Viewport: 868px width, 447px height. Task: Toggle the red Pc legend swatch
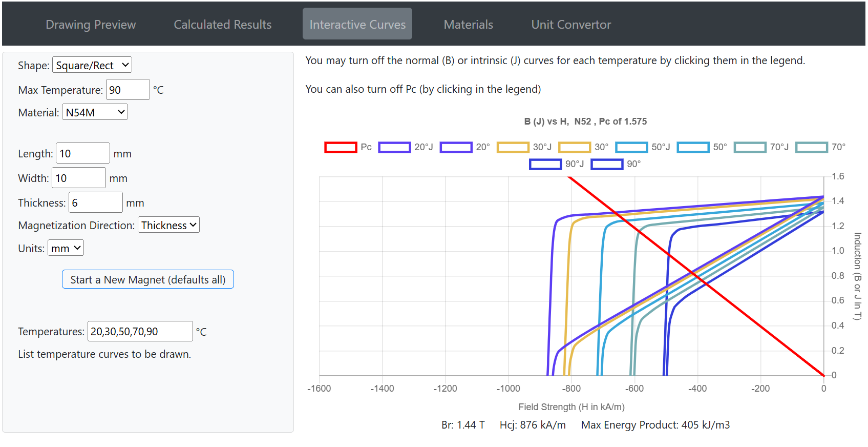(341, 148)
